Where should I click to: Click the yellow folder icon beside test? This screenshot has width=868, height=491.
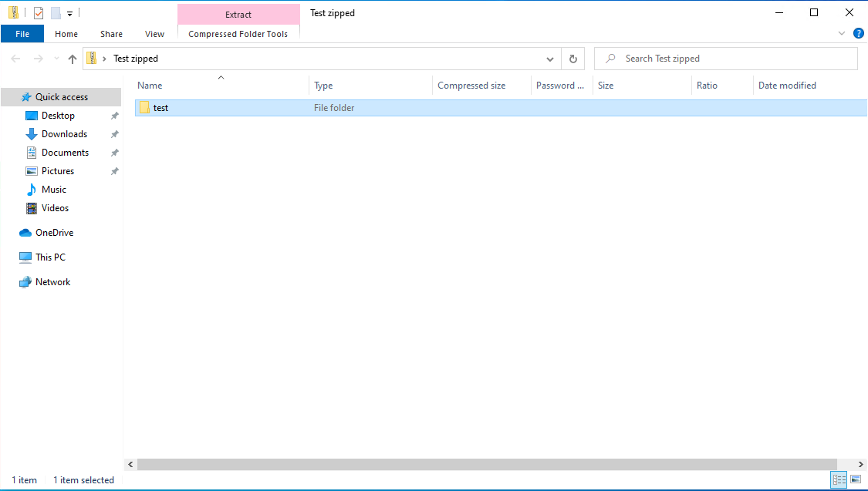click(x=144, y=107)
